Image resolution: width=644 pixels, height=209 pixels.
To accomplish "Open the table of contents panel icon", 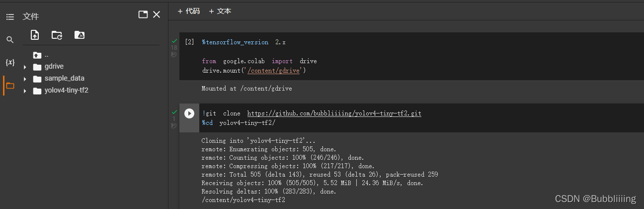I will point(10,17).
